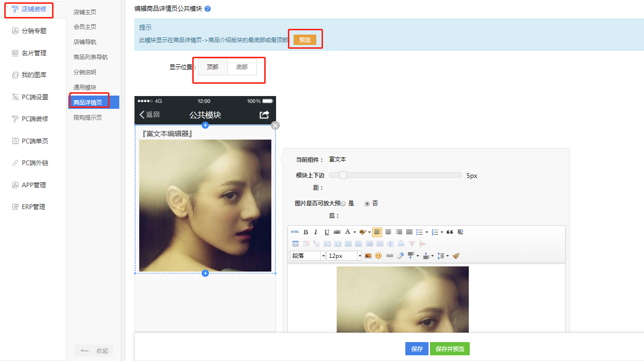Image resolution: width=644 pixels, height=361 pixels.
Task: Insert an emoticon from the toolbar
Action: click(x=378, y=255)
